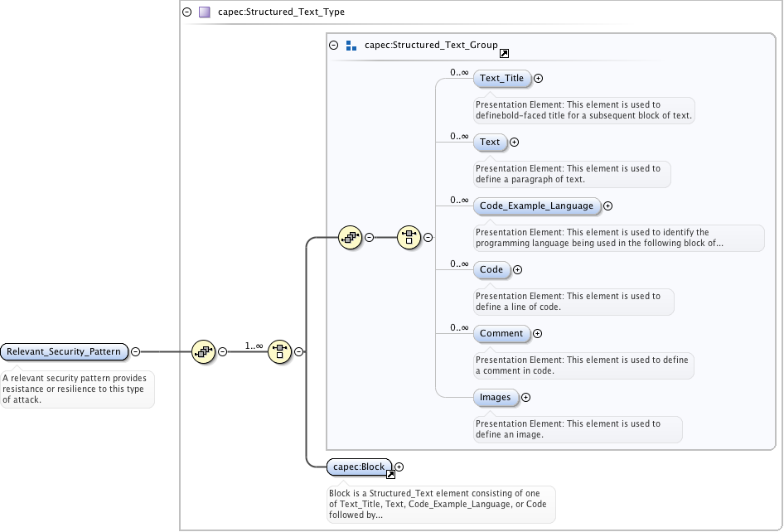Click the blue Structured_Text_Group group icon
Viewport: 784px width, 532px height.
351,46
